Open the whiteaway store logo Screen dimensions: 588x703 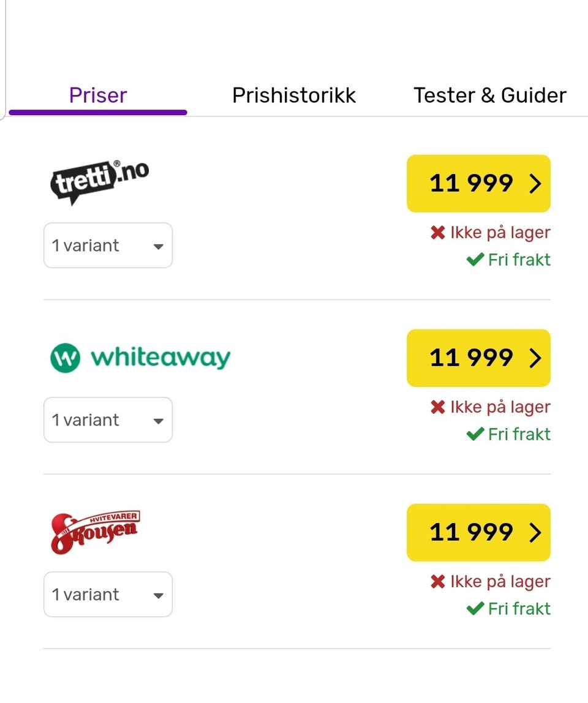click(140, 358)
